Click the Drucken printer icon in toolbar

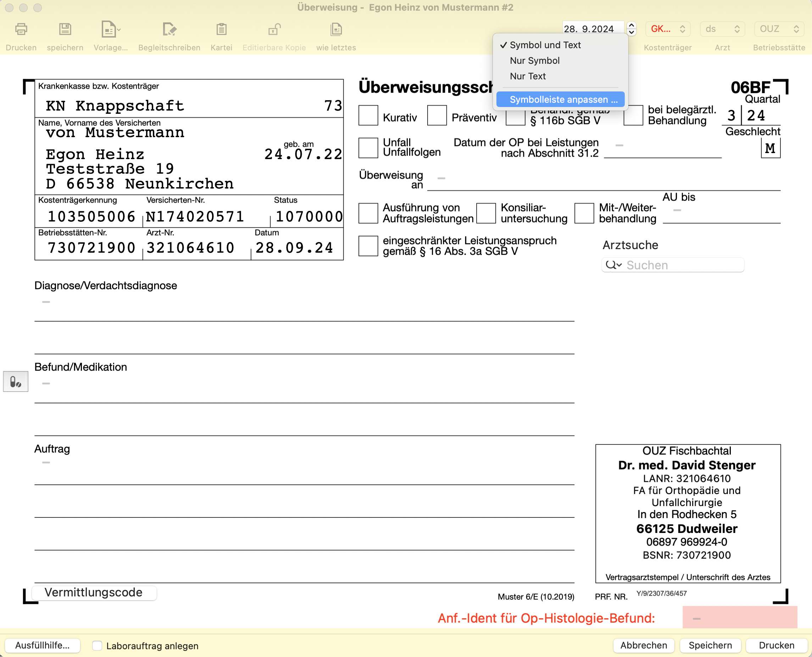point(21,29)
